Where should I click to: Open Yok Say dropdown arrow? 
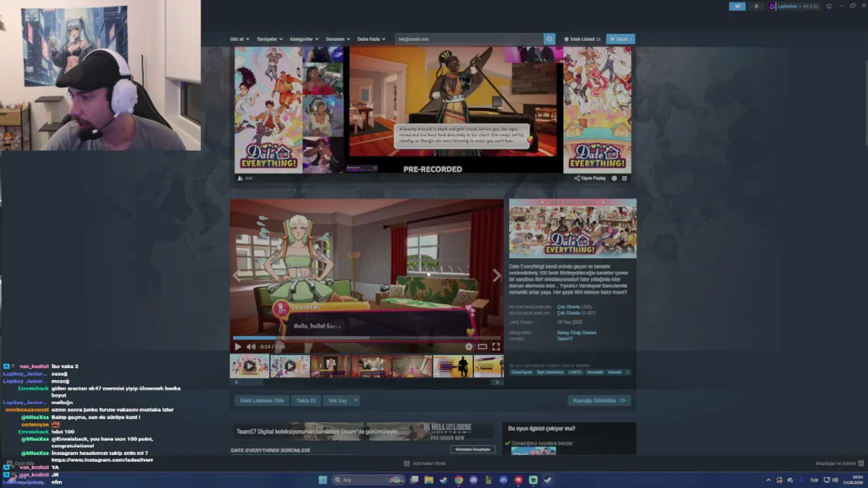pos(355,401)
